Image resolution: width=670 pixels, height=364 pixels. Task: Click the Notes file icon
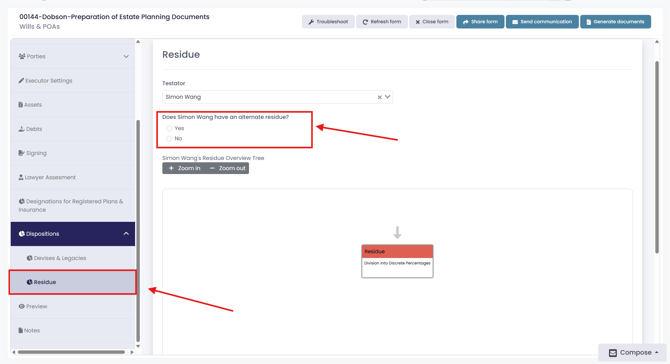point(21,330)
